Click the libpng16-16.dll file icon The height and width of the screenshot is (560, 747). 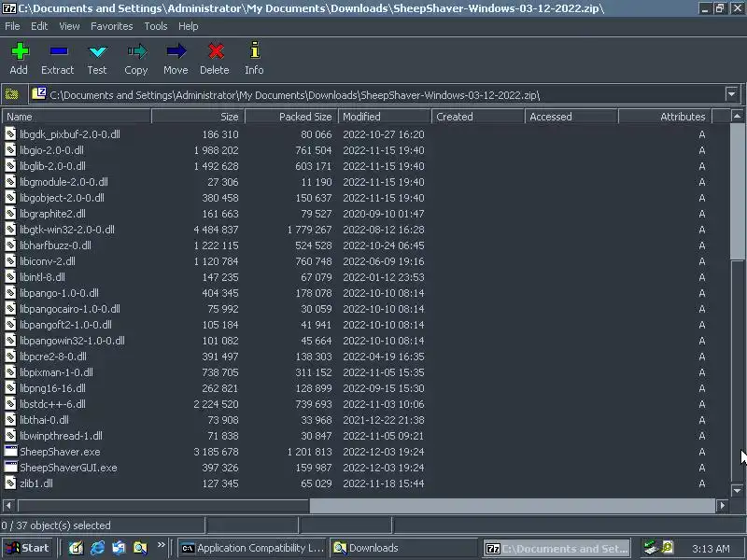pos(10,387)
